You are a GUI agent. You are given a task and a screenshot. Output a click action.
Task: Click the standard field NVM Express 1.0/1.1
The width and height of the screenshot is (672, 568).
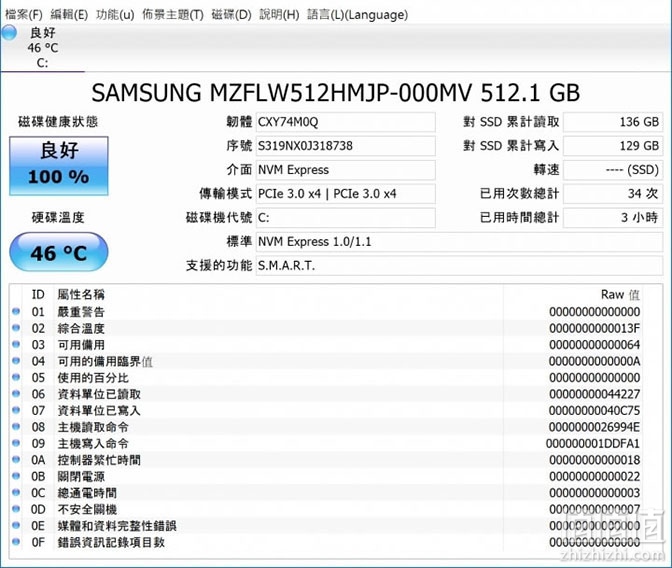(459, 242)
